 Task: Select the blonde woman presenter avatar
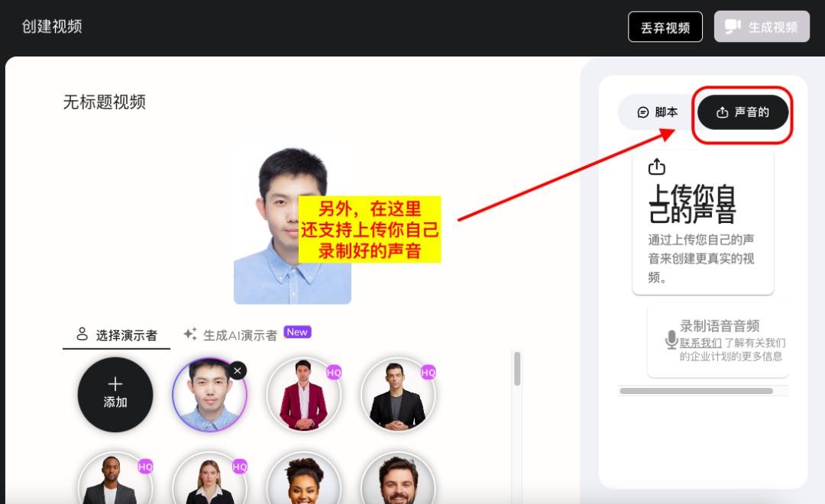click(209, 483)
